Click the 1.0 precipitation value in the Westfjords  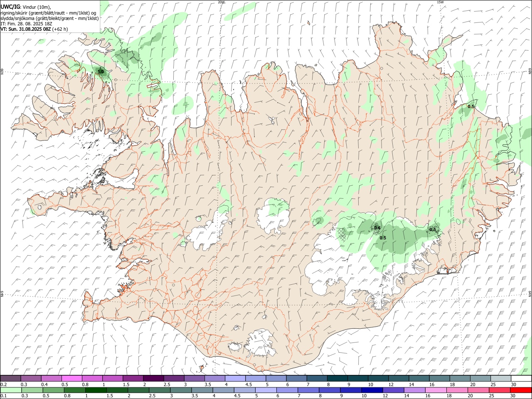pyautogui.click(x=100, y=72)
